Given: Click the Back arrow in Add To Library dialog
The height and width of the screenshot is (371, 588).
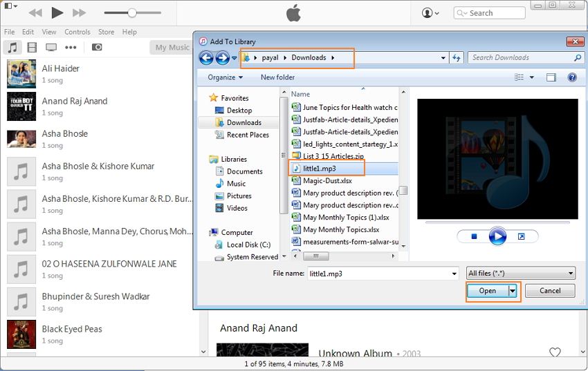Looking at the screenshot, I should point(206,58).
